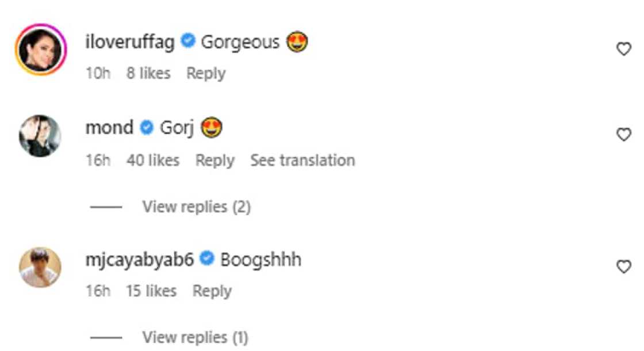Show who gave 8 likes on Gorgeous

(148, 74)
